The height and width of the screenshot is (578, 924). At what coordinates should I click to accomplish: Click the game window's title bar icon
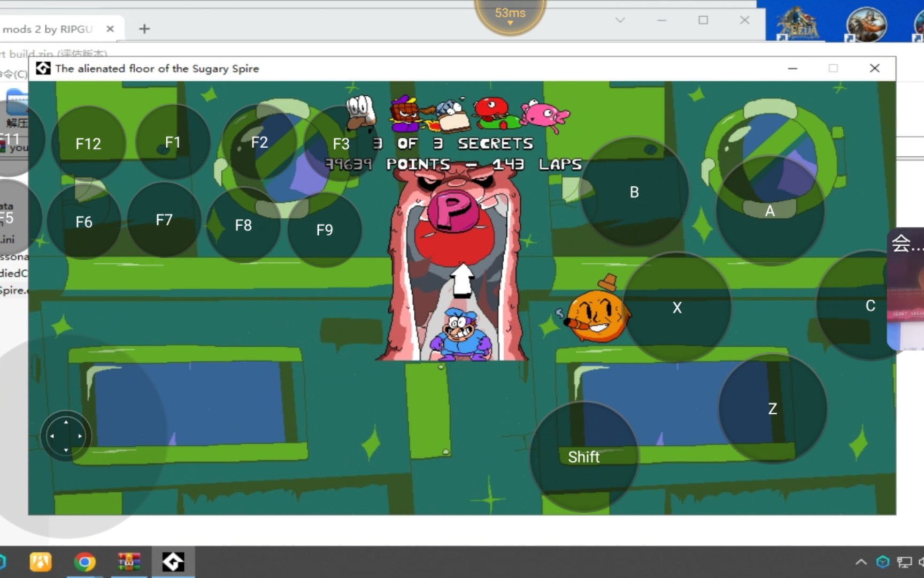[x=43, y=69]
